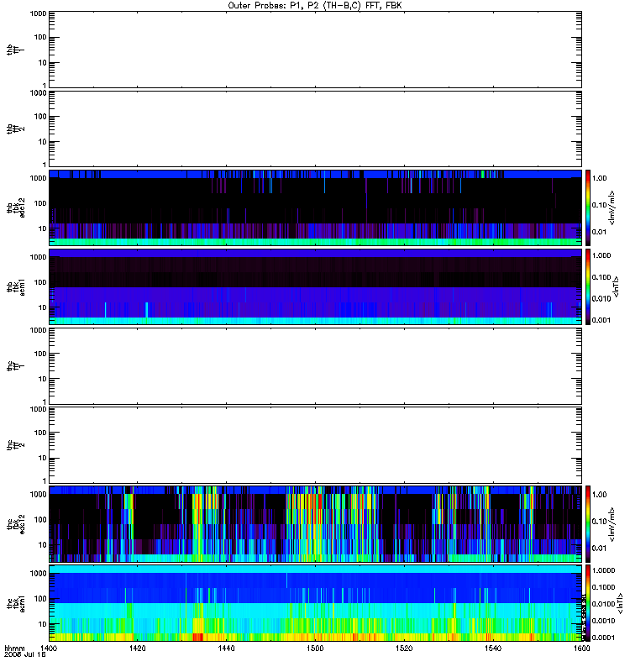
Task: Click the 1400 time axis label
Action: 49,648
